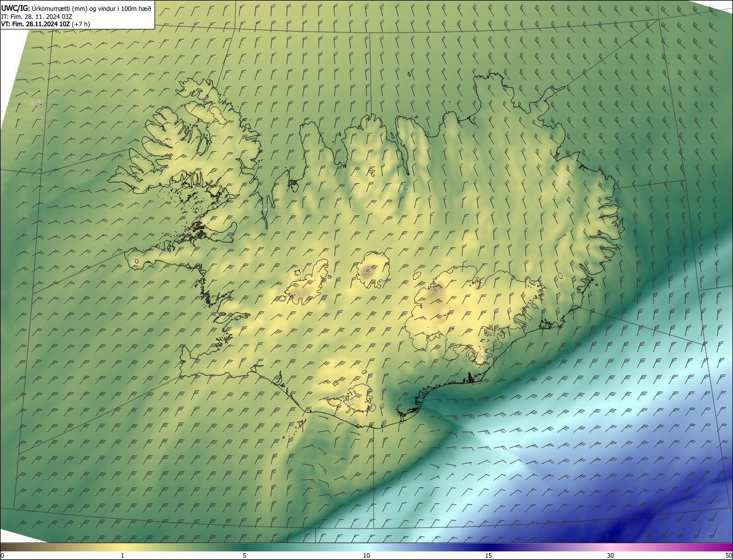
Task: Click the 50 tick on the color scale
Action: 728,556
